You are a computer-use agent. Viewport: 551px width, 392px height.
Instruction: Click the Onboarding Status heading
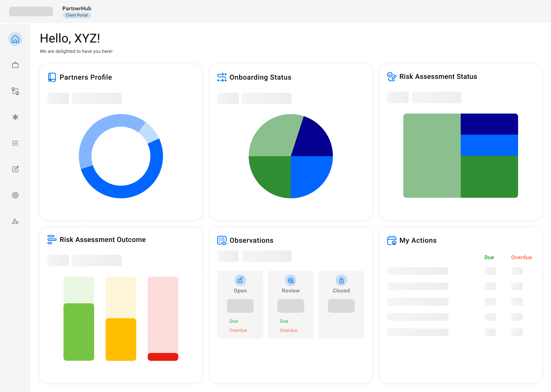point(260,77)
